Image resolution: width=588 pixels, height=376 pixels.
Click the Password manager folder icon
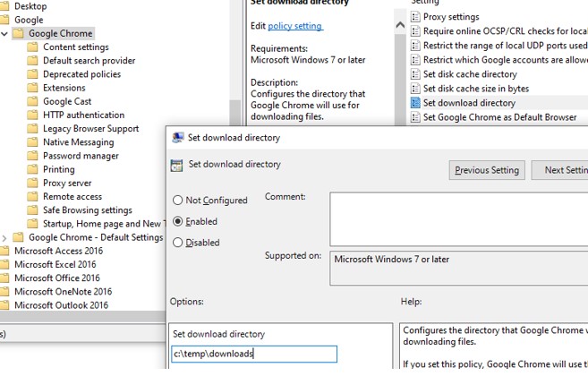34,156
